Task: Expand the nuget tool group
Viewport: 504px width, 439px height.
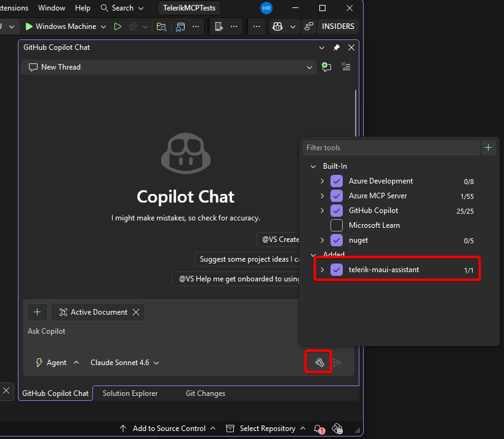Action: 322,240
